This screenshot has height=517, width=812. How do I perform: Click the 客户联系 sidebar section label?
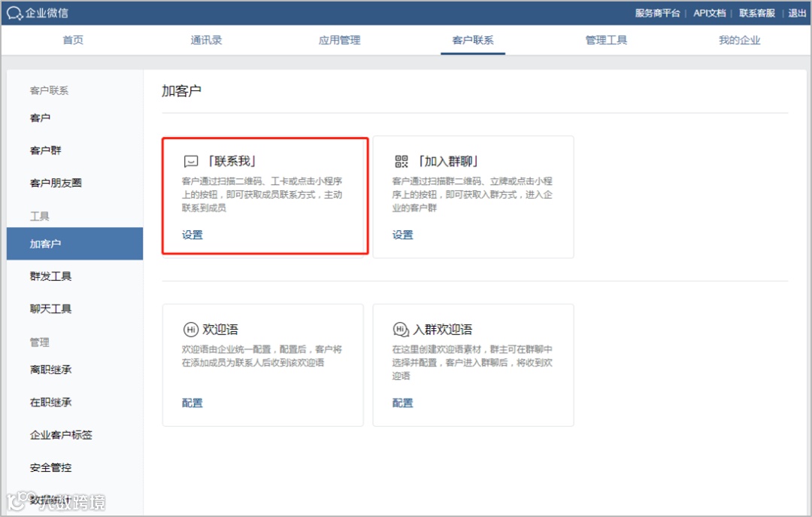click(x=49, y=91)
